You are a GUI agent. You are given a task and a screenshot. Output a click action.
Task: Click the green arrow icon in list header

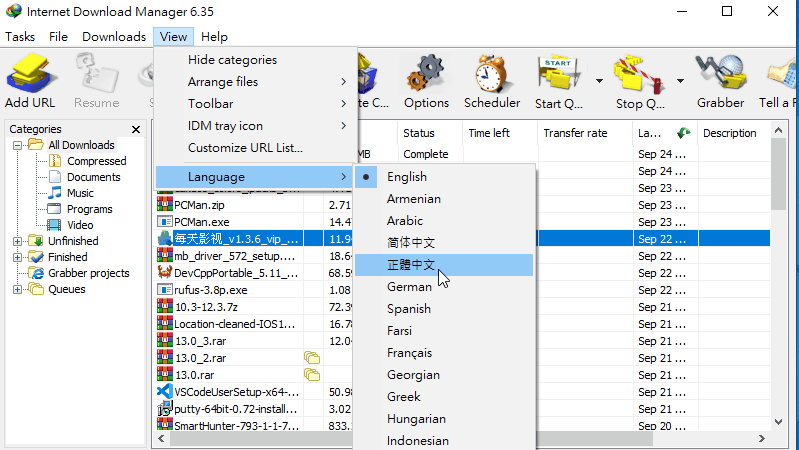coord(684,133)
